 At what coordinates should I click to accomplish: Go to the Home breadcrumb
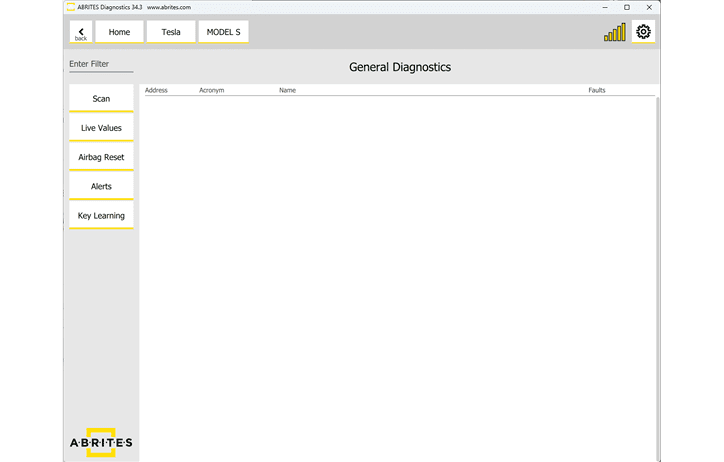click(x=119, y=32)
